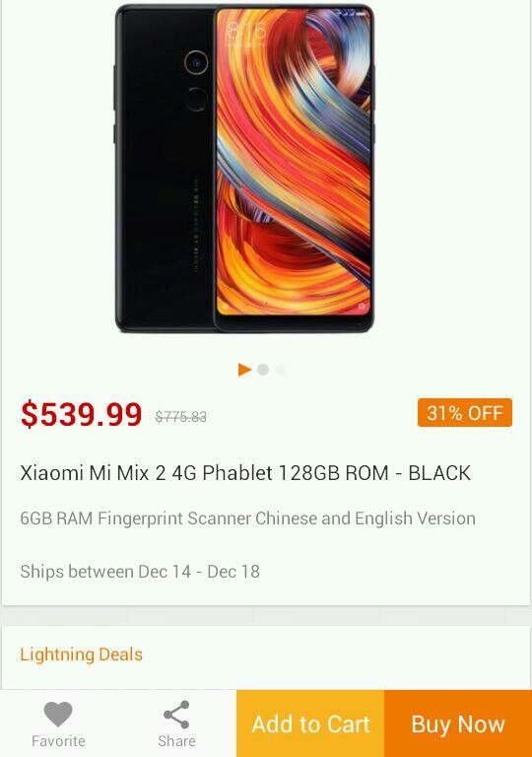532x757 pixels.
Task: Tap the Share label text
Action: point(176,740)
